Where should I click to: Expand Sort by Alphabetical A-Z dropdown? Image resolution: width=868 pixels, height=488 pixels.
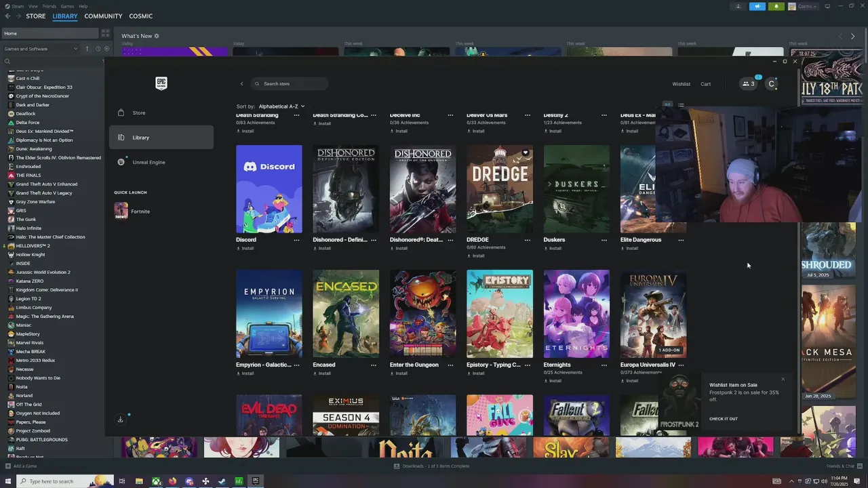[281, 106]
